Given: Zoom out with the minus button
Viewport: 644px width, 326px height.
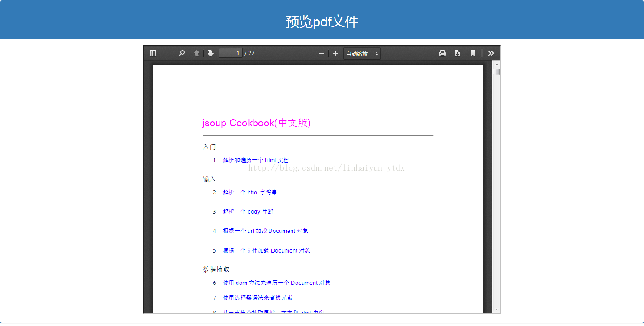Looking at the screenshot, I should [x=321, y=54].
